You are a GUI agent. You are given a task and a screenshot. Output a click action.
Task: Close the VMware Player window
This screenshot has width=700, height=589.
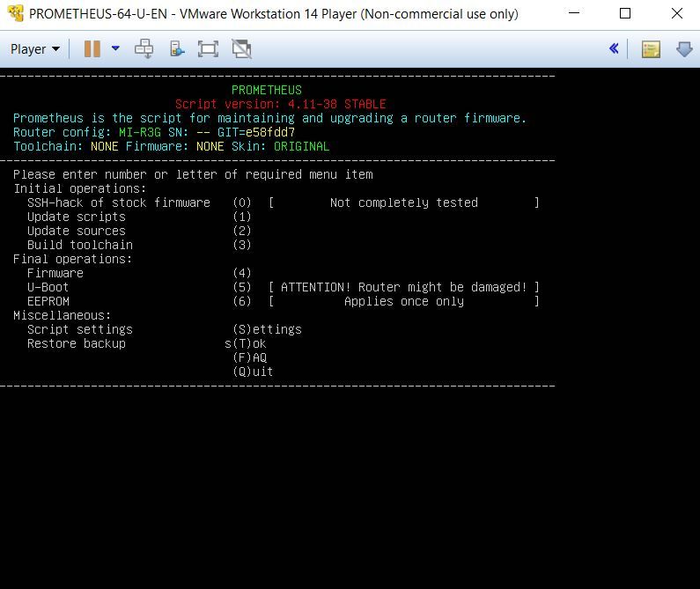677,13
